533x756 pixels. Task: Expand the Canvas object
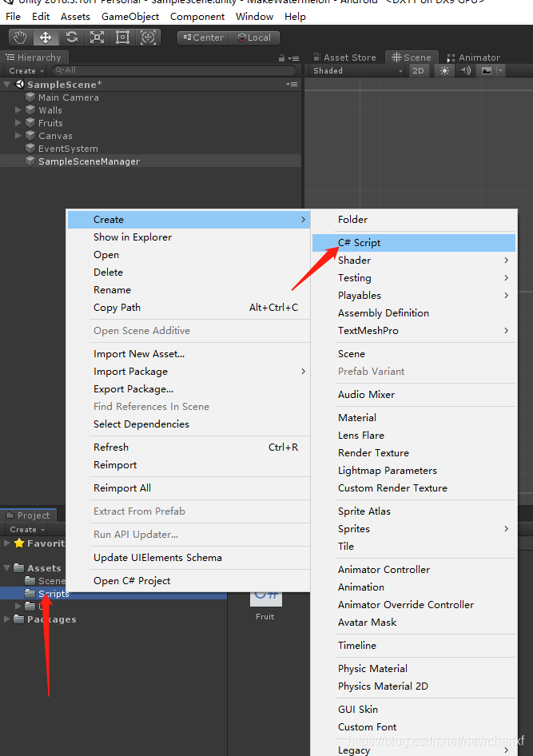click(18, 136)
